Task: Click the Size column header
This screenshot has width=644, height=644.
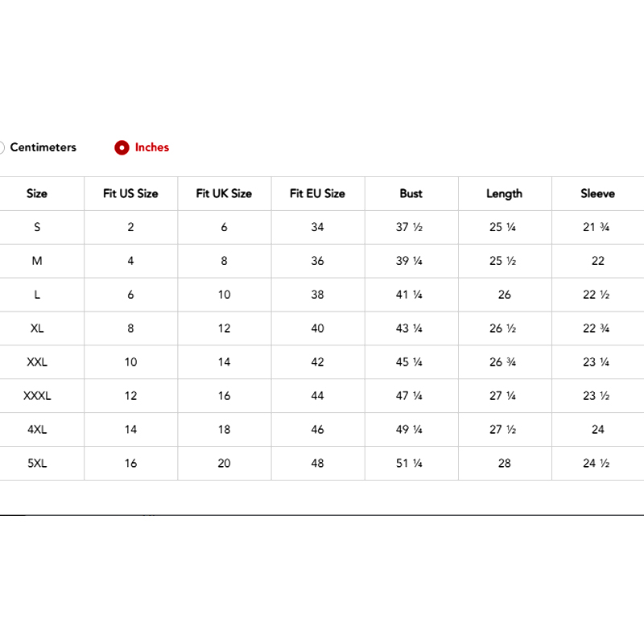Action: pos(37,193)
